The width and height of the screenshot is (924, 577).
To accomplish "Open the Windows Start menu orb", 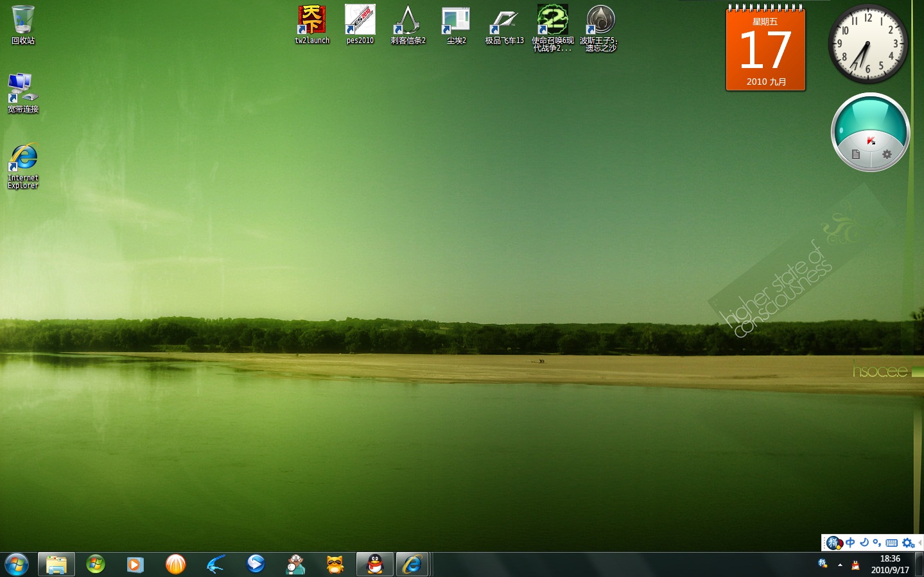I will point(17,564).
